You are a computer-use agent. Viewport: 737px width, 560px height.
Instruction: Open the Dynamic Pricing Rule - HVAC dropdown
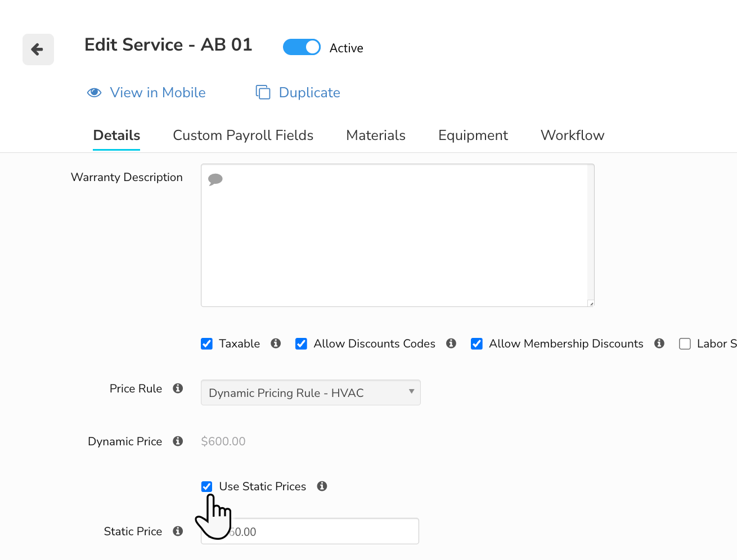(311, 392)
